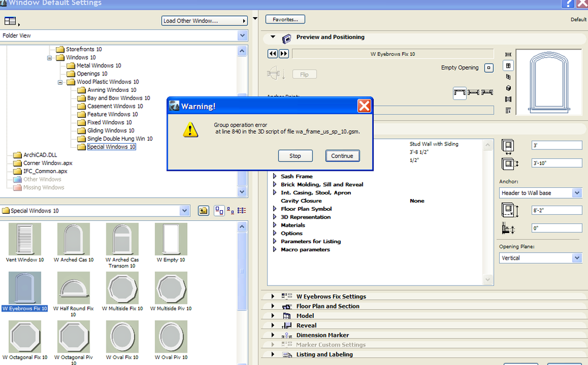The height and width of the screenshot is (365, 588).
Task: Expand W Eyebrows Fix Settings panel
Action: coord(273,296)
